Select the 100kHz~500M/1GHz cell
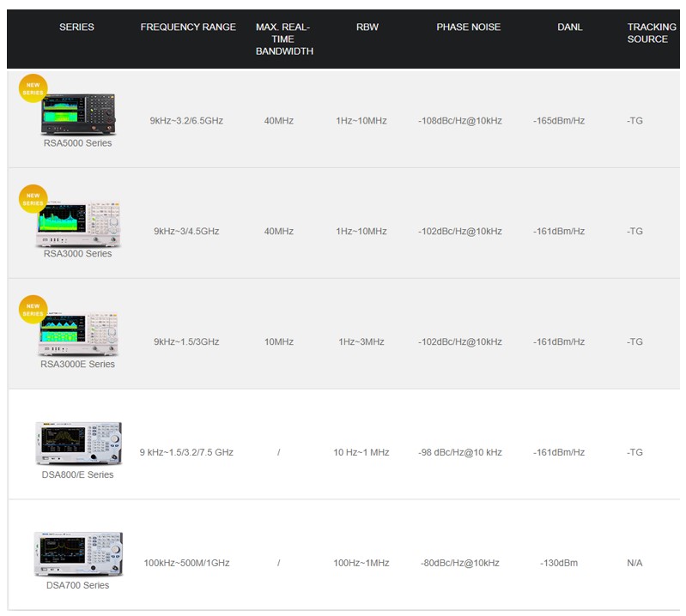This screenshot has height=616, width=686. click(x=186, y=563)
